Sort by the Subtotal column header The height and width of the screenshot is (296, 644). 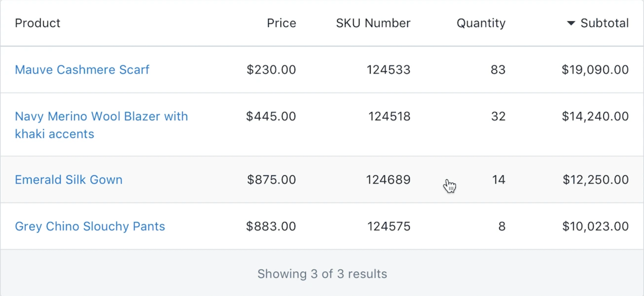pos(604,23)
